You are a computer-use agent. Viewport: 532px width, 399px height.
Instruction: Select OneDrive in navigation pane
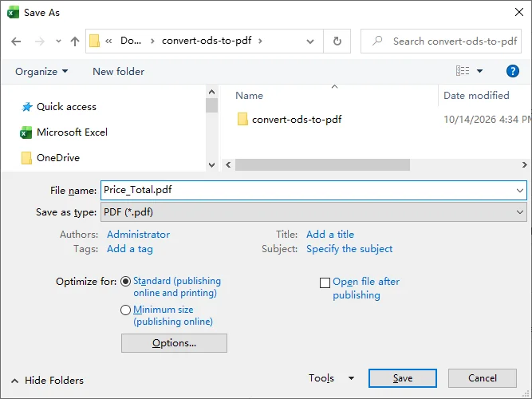pyautogui.click(x=58, y=157)
